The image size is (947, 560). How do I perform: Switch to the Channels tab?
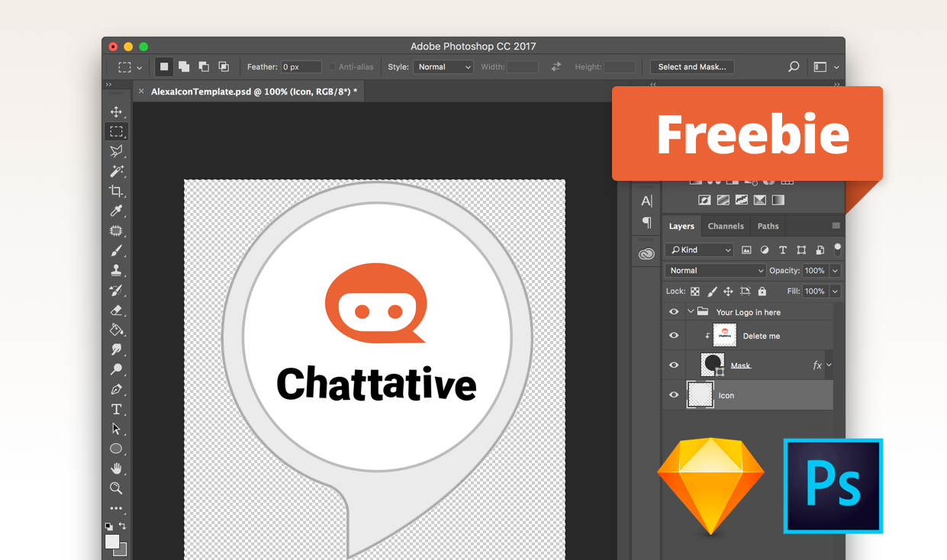click(726, 225)
